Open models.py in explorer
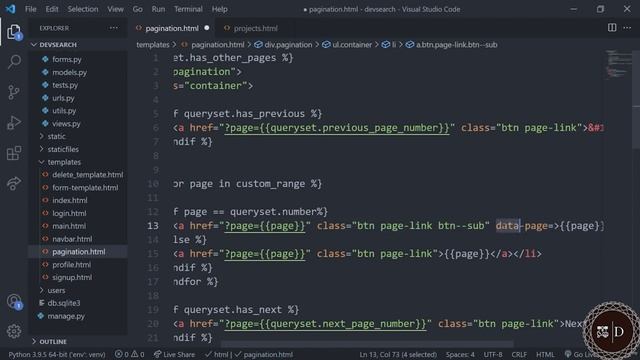The height and width of the screenshot is (360, 640). pyautogui.click(x=69, y=72)
